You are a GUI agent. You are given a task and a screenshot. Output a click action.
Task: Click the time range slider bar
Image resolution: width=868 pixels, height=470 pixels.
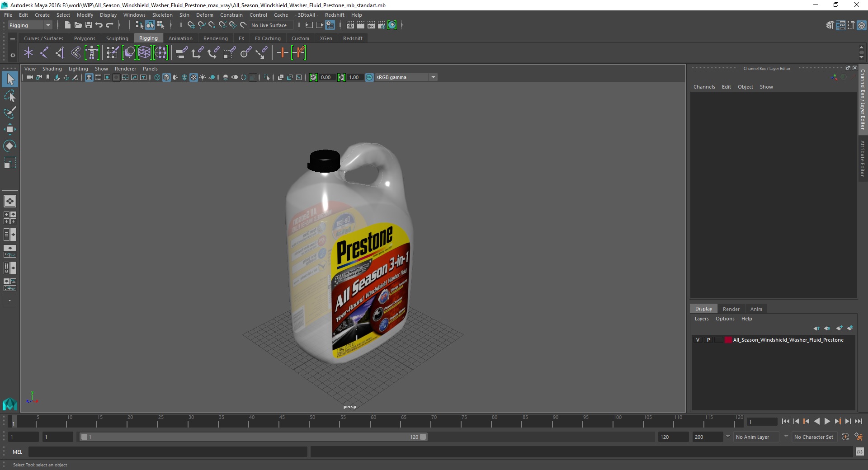253,437
